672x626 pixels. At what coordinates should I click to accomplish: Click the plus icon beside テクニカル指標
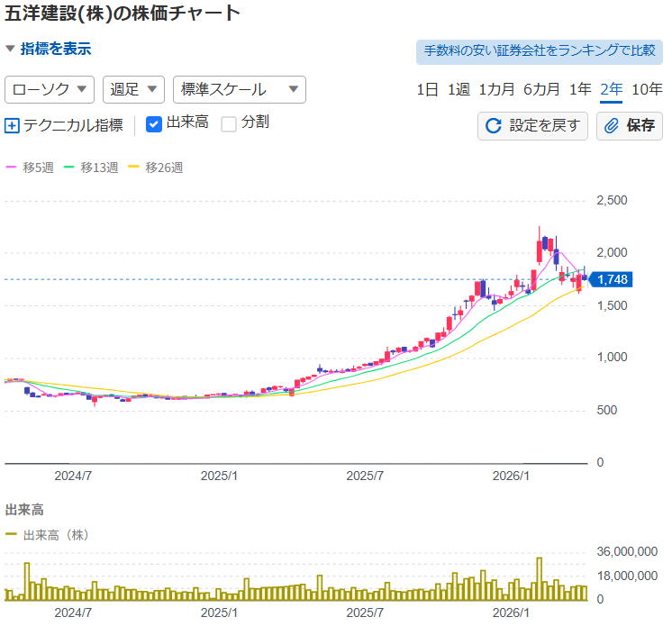point(12,125)
